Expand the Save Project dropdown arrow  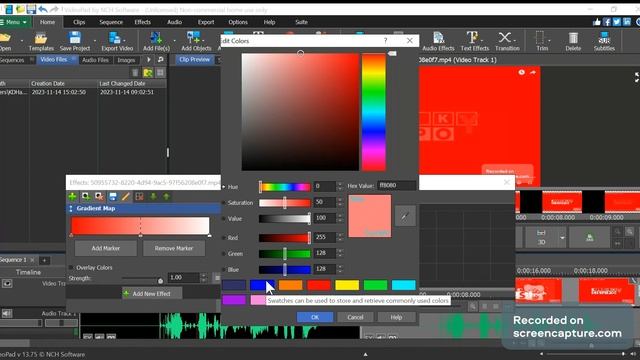(95, 41)
